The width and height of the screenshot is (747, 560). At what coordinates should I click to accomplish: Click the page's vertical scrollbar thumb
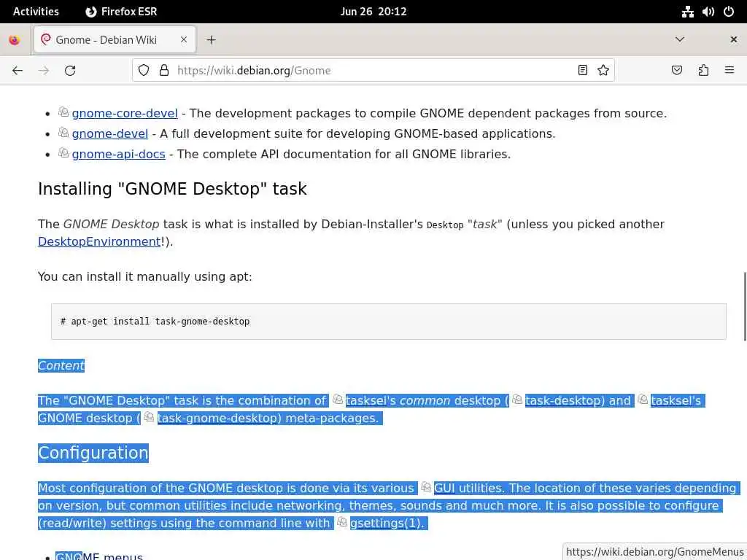pyautogui.click(x=745, y=306)
